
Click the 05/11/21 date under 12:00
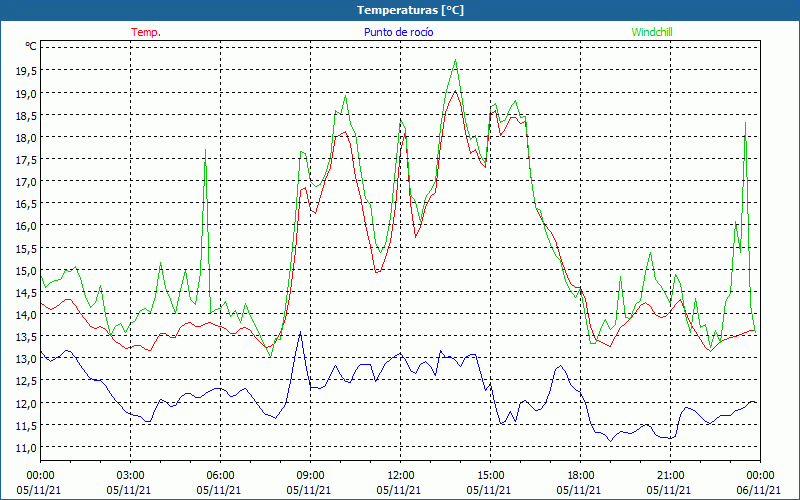[x=398, y=490]
